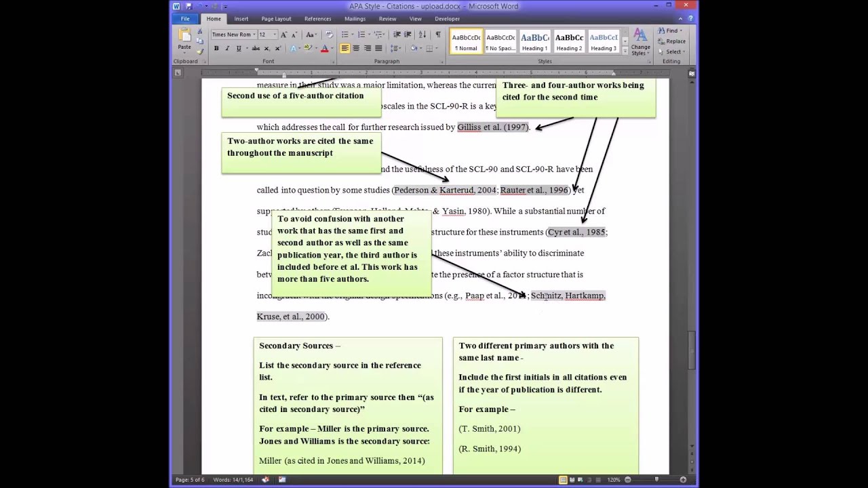Open the Change Case dropdown

(311, 35)
